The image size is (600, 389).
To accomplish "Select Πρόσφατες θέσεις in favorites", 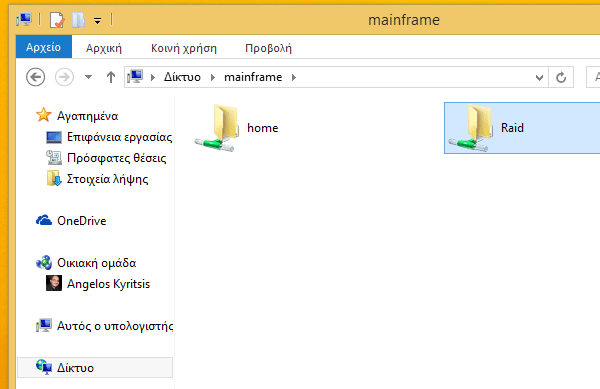I will click(117, 158).
